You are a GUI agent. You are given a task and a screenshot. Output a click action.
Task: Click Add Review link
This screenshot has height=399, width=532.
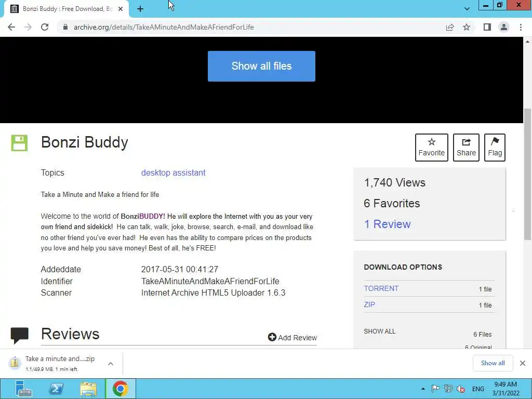[292, 338]
